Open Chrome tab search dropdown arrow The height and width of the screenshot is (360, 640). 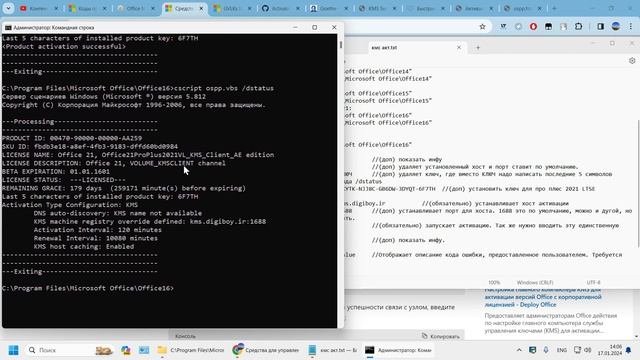pyautogui.click(x=8, y=8)
